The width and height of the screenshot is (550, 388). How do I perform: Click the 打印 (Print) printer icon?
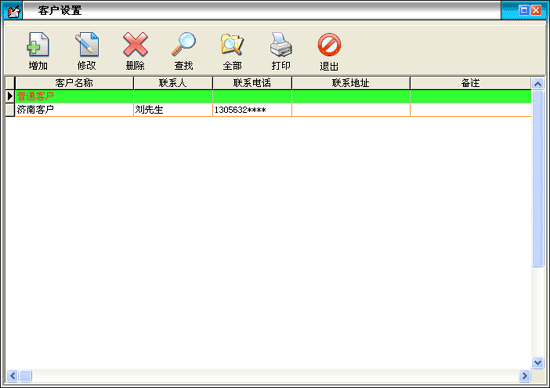[281, 45]
